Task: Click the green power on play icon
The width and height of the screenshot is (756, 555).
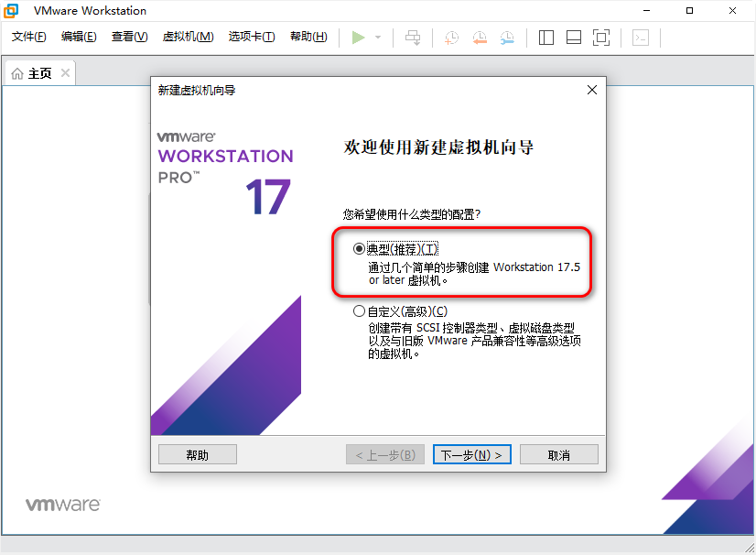Action: (x=358, y=38)
